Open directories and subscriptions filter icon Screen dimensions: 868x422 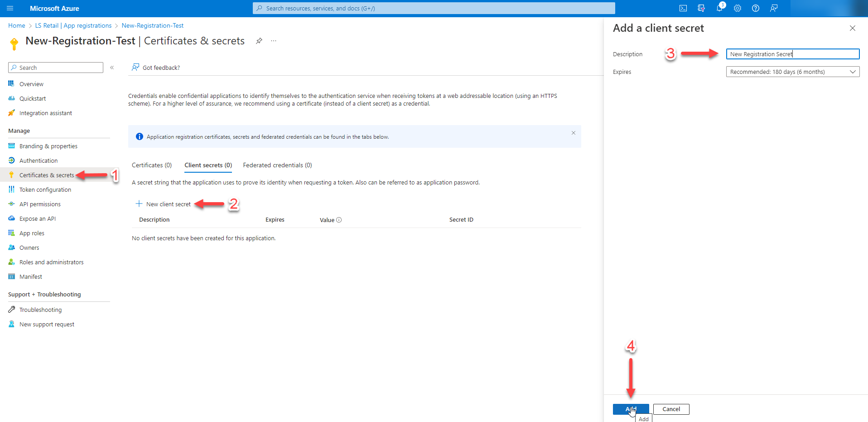[701, 8]
